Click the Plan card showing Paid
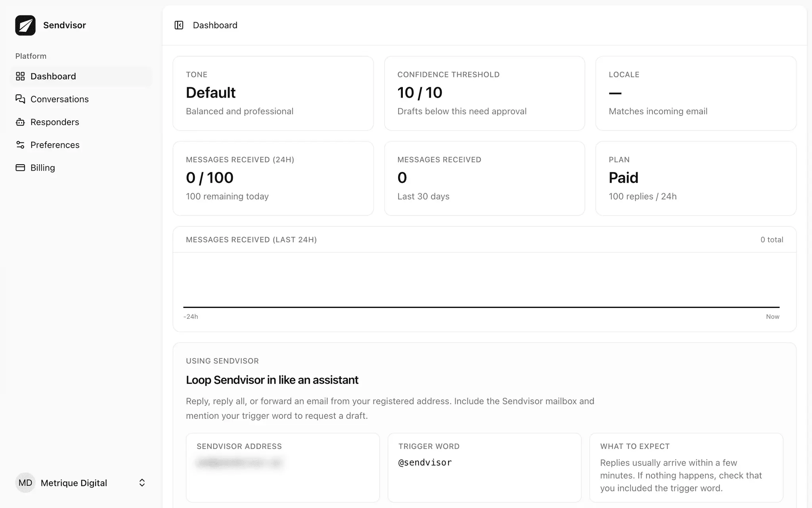 click(696, 179)
